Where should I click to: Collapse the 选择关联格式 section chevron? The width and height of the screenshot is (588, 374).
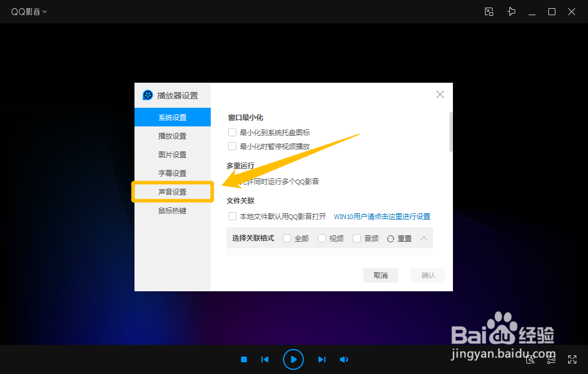(x=424, y=238)
